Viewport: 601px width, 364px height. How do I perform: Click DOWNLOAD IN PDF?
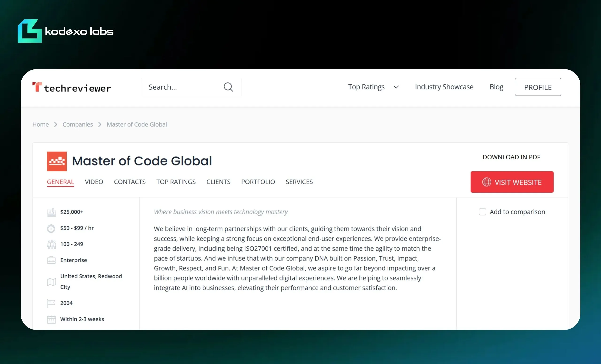point(511,157)
